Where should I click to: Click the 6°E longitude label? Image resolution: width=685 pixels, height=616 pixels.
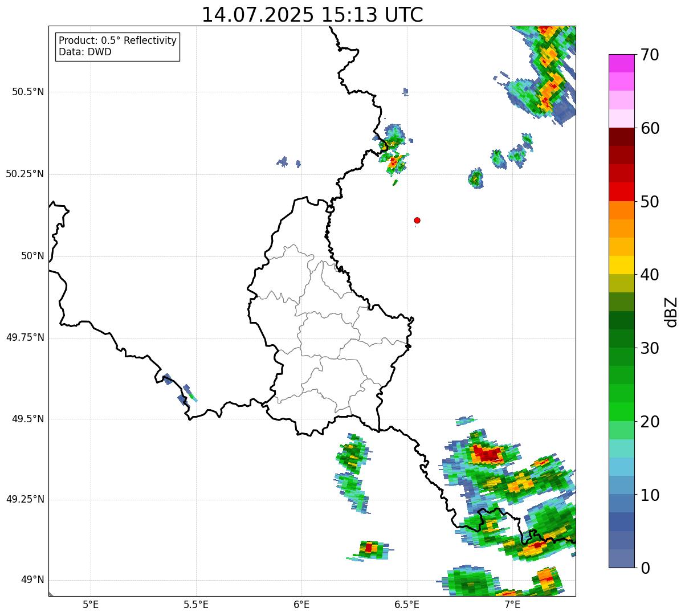point(301,604)
